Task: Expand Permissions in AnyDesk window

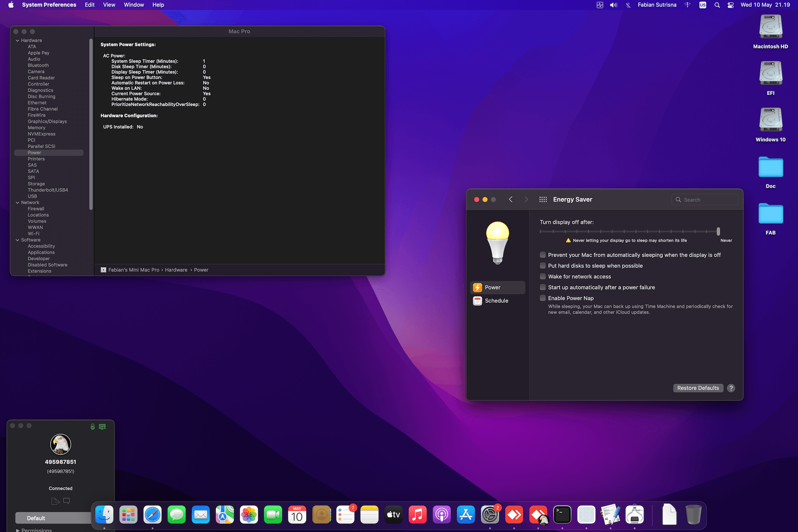Action: [x=18, y=530]
